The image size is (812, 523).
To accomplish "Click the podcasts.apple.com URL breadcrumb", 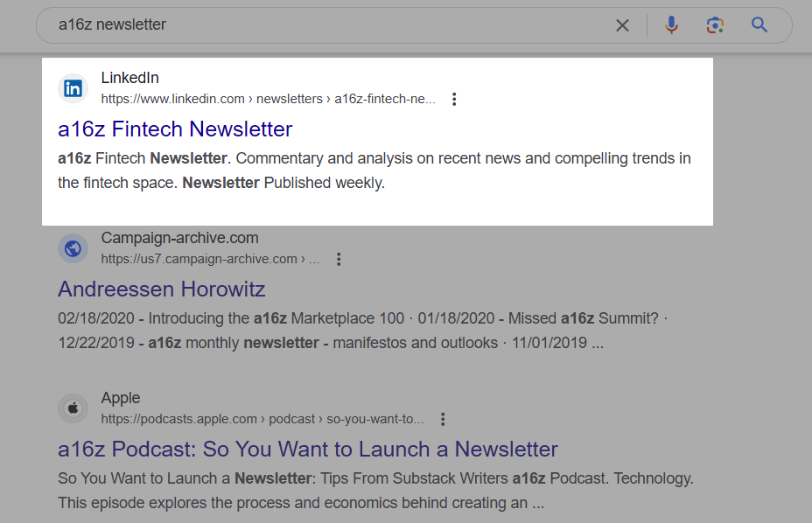I will [x=262, y=419].
